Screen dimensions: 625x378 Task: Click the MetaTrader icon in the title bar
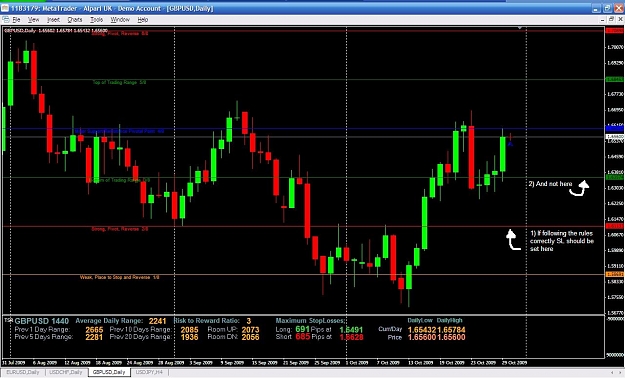point(5,8)
